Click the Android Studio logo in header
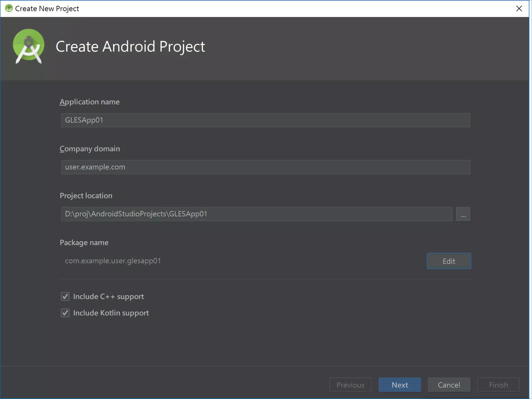The width and height of the screenshot is (532, 399). pos(28,46)
